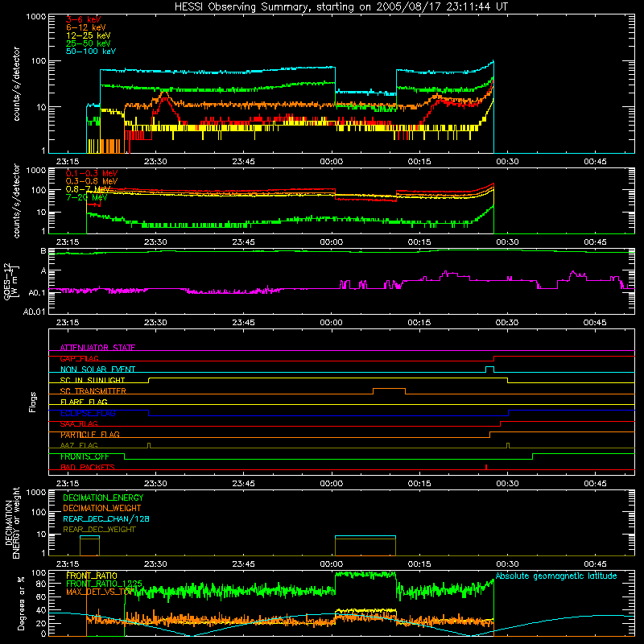
Task: Click the Flags vertical axis title
Action: click(33, 402)
